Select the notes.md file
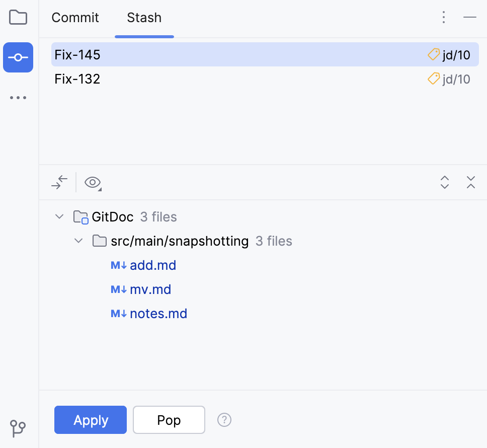 (x=158, y=314)
